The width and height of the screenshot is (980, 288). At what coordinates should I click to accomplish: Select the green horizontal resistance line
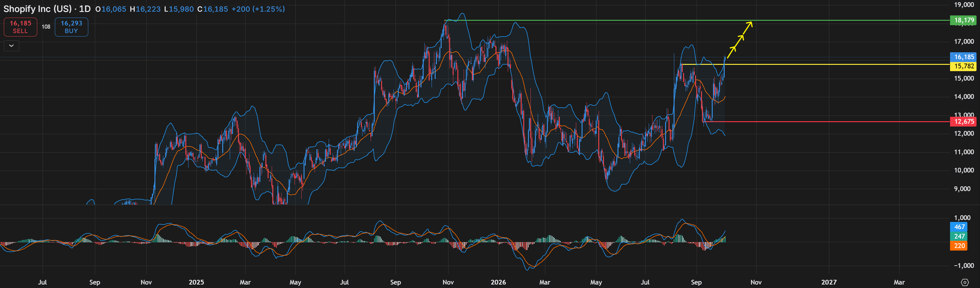coord(696,20)
